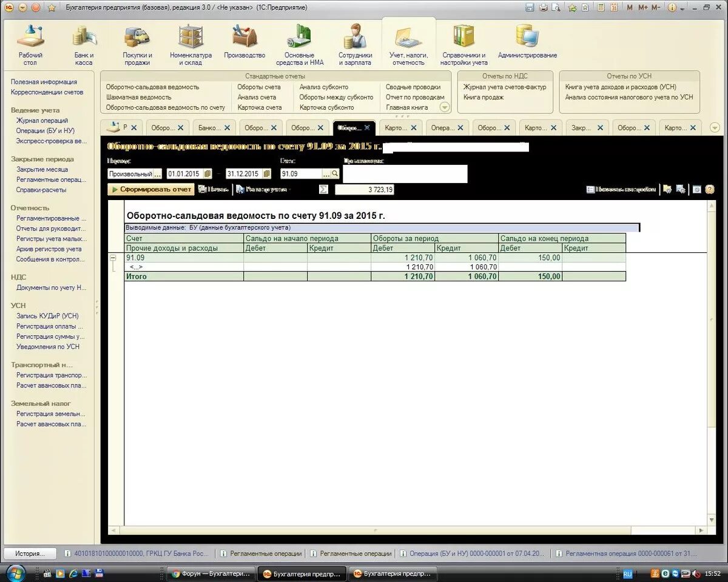Image resolution: width=728 pixels, height=582 pixels.
Task: Open calendar picker for start date 01.01.2015
Action: 207,173
